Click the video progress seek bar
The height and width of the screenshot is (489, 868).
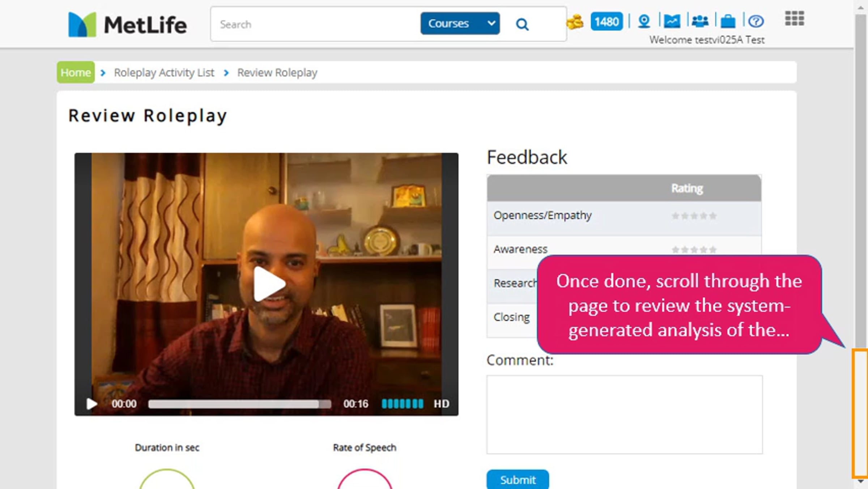click(239, 404)
